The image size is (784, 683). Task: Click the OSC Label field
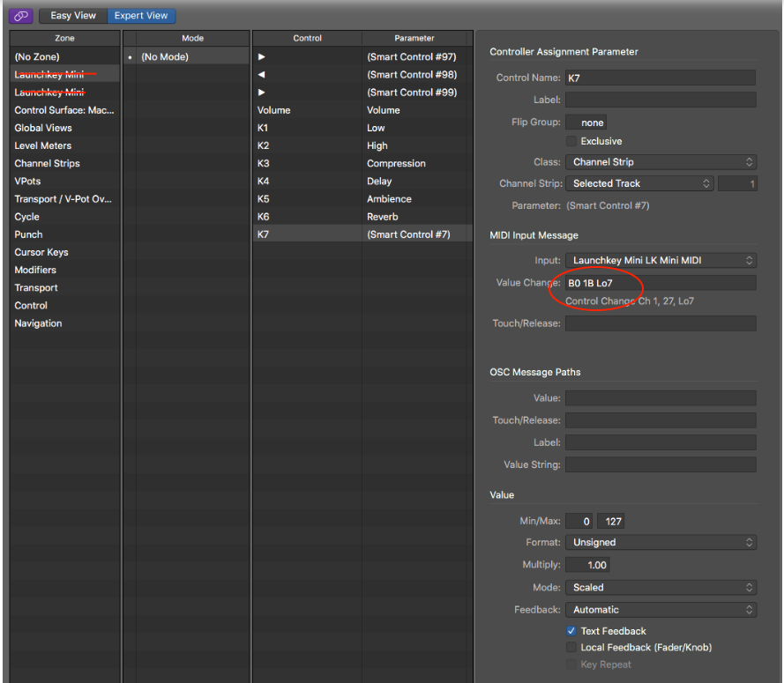661,442
